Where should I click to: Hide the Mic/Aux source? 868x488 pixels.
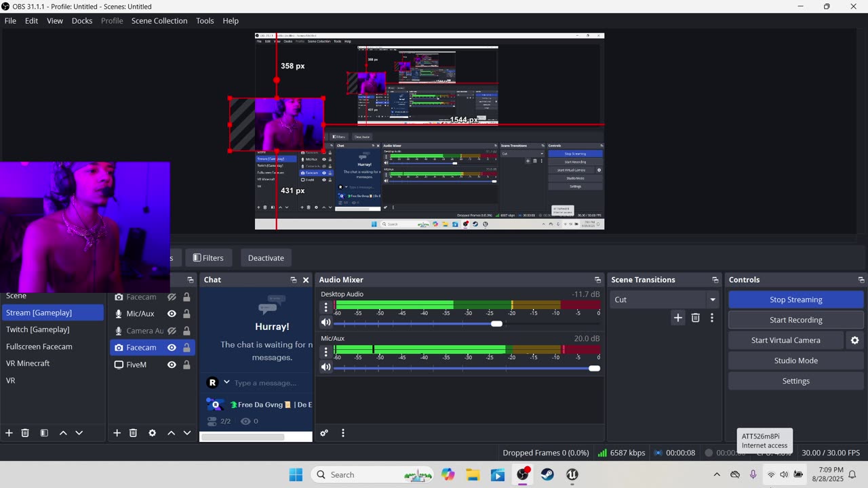[x=172, y=314]
